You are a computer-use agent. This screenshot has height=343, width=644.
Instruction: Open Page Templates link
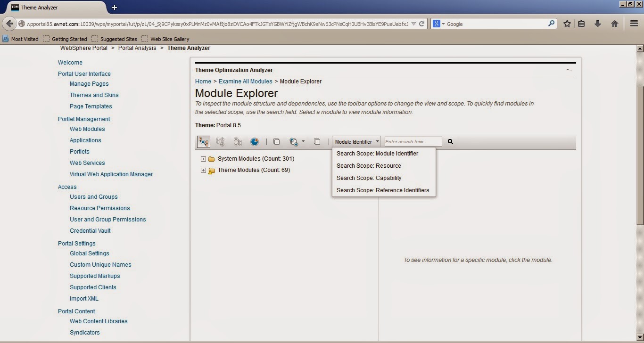point(91,106)
